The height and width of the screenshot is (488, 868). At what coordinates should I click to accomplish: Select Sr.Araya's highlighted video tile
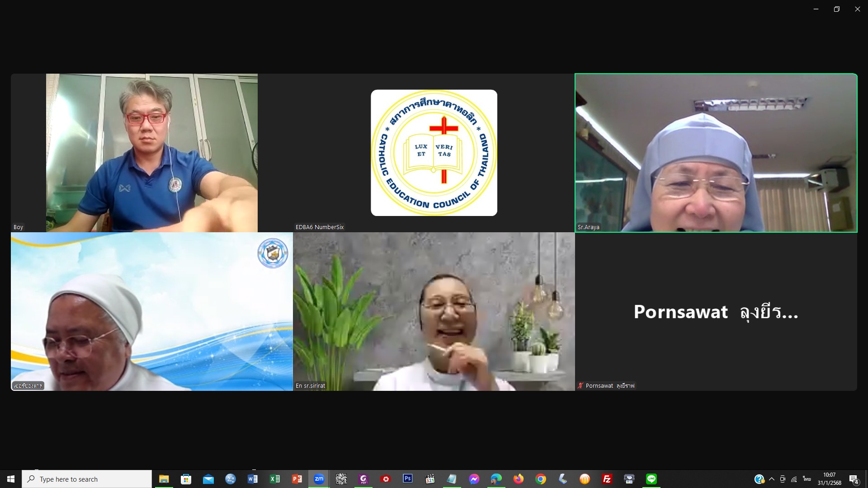[x=716, y=153]
